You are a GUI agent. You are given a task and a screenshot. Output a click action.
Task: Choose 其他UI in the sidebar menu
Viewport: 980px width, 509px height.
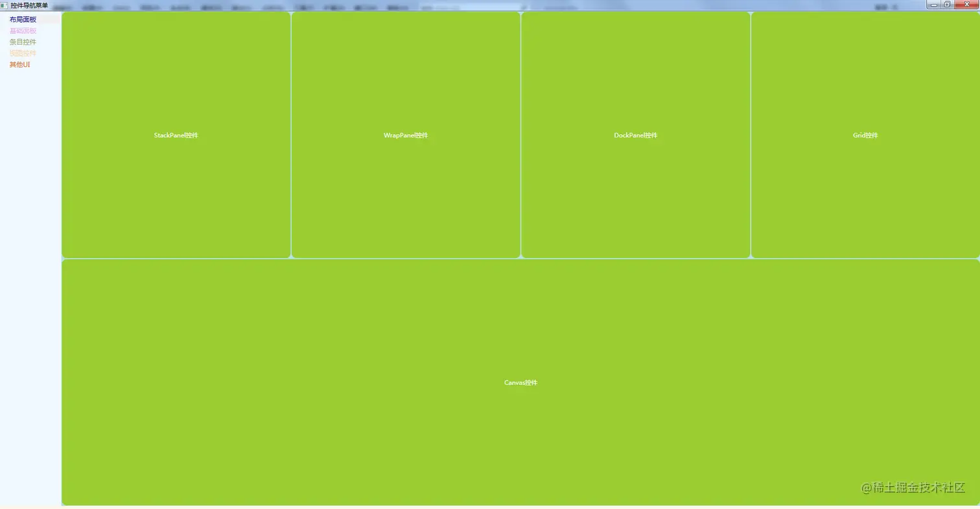pyautogui.click(x=20, y=64)
